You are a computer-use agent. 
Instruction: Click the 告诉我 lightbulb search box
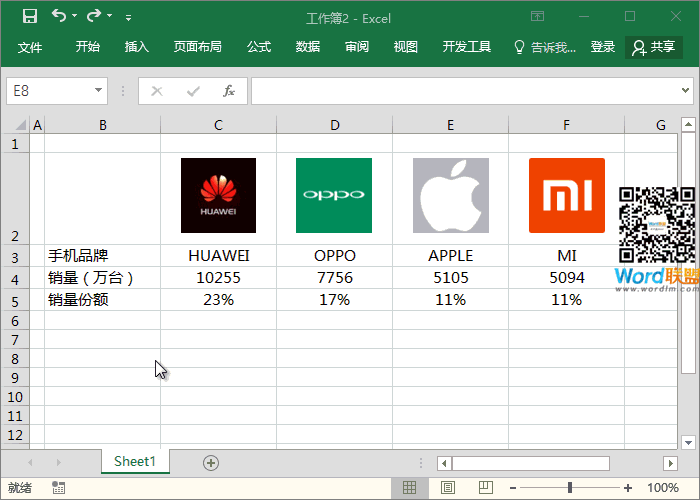pos(545,47)
